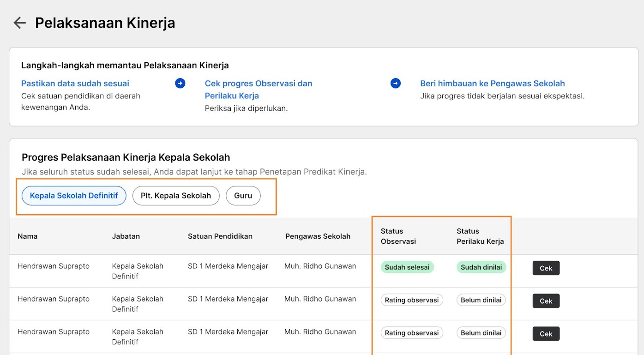The image size is (644, 355).
Task: Click 'Muh. Ridho Gunawan' in the 'Sudah dinilai' row
Action: coord(320,266)
